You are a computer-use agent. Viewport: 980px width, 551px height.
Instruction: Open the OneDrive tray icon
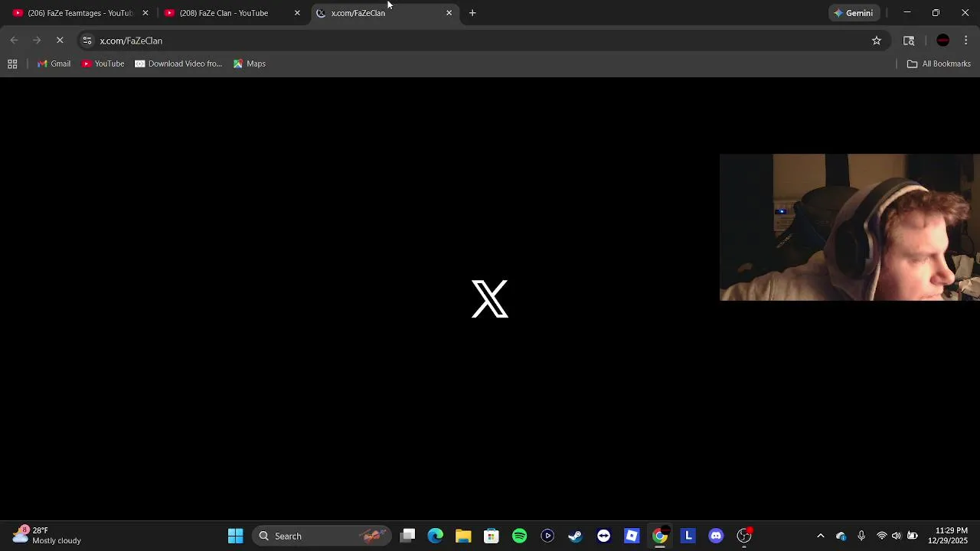841,536
